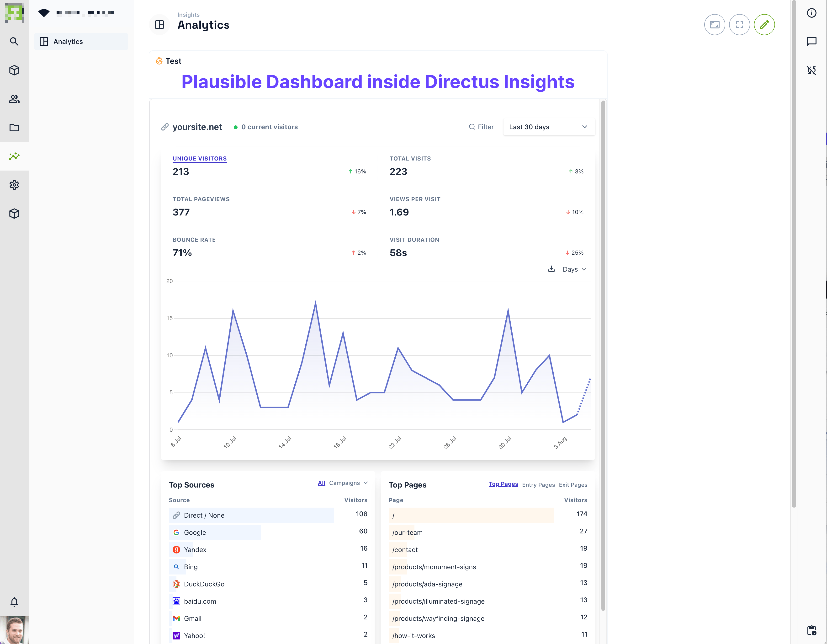
Task: Toggle the fullscreen icon button
Action: pyautogui.click(x=739, y=25)
